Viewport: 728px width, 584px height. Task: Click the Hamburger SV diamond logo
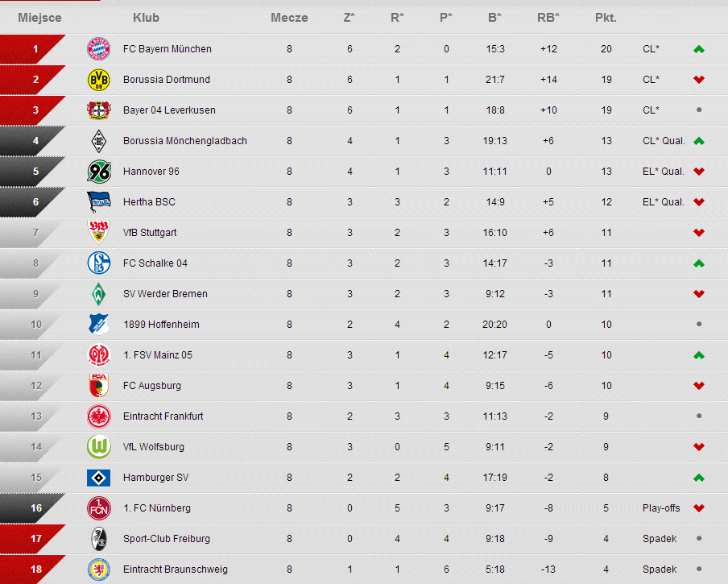(x=98, y=478)
